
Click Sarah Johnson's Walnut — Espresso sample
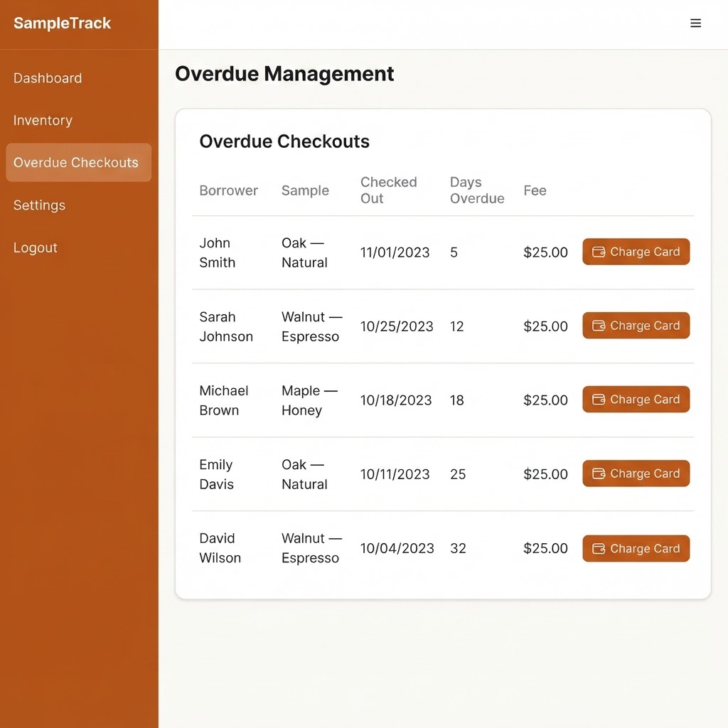(x=312, y=326)
